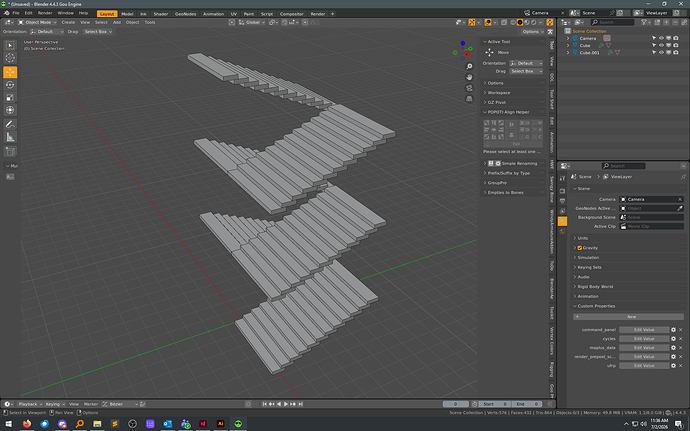Expand the Camera item in the outliner

[x=568, y=38]
